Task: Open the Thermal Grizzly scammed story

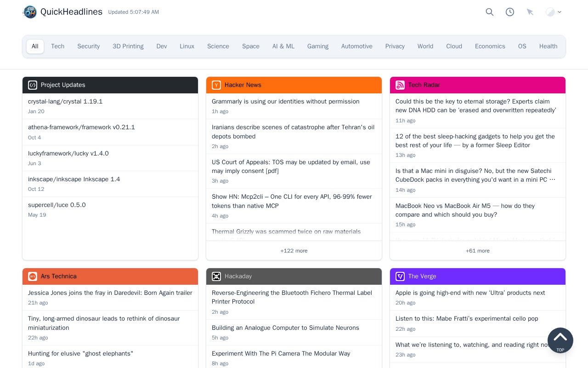Action: 286,232
